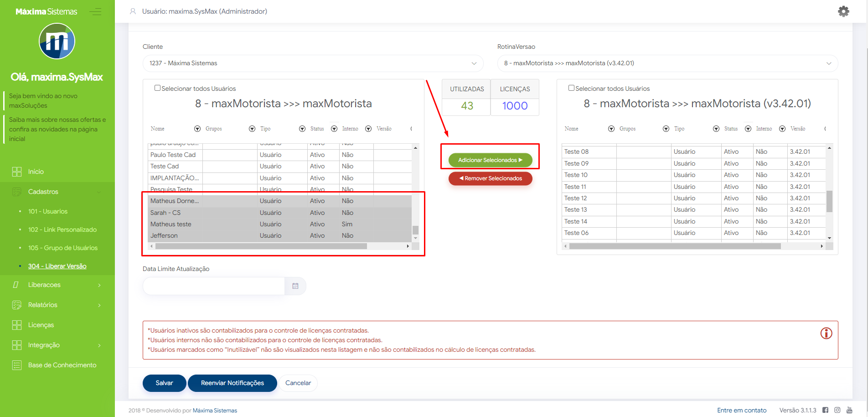Open the YouTube icon in footer
868x417 pixels.
coord(849,410)
